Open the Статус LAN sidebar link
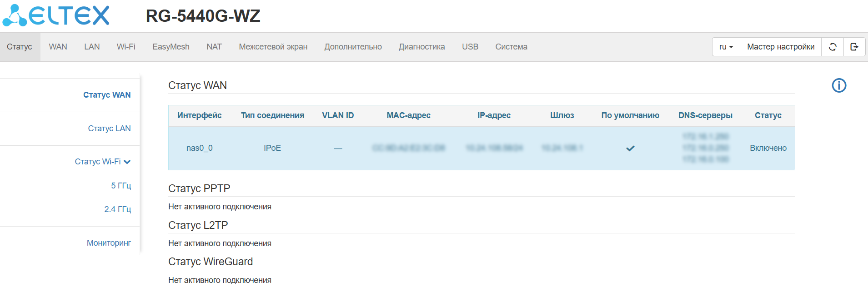This screenshot has height=292, width=868. (110, 129)
